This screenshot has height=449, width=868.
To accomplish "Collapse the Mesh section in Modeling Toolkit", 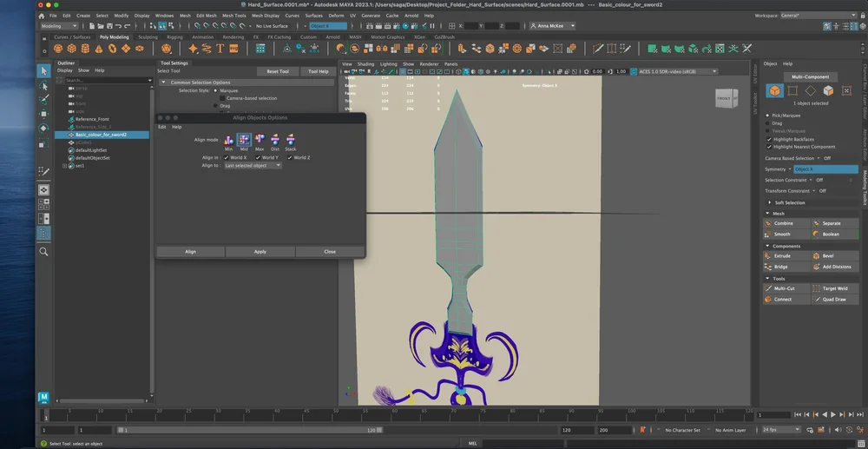I will [768, 214].
